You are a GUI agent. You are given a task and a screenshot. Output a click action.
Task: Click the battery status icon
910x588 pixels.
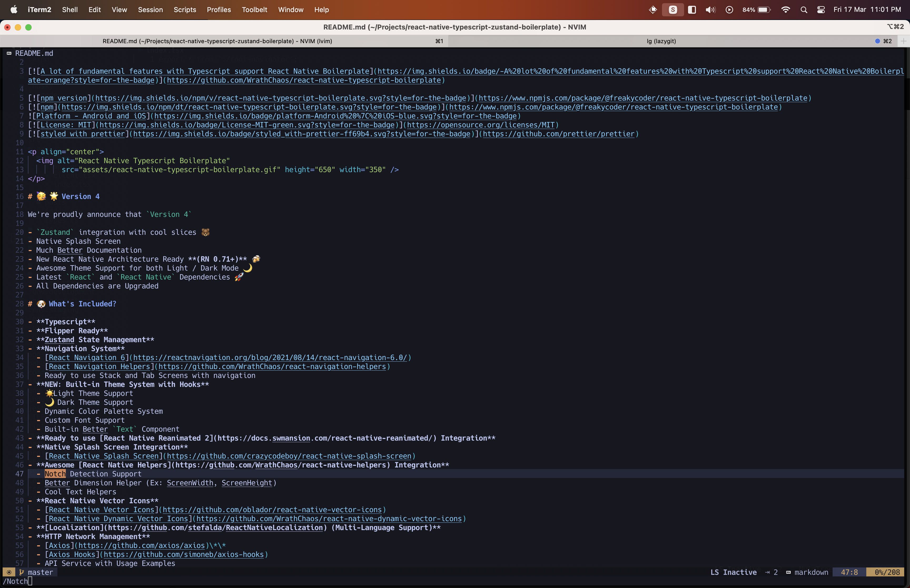[764, 9]
